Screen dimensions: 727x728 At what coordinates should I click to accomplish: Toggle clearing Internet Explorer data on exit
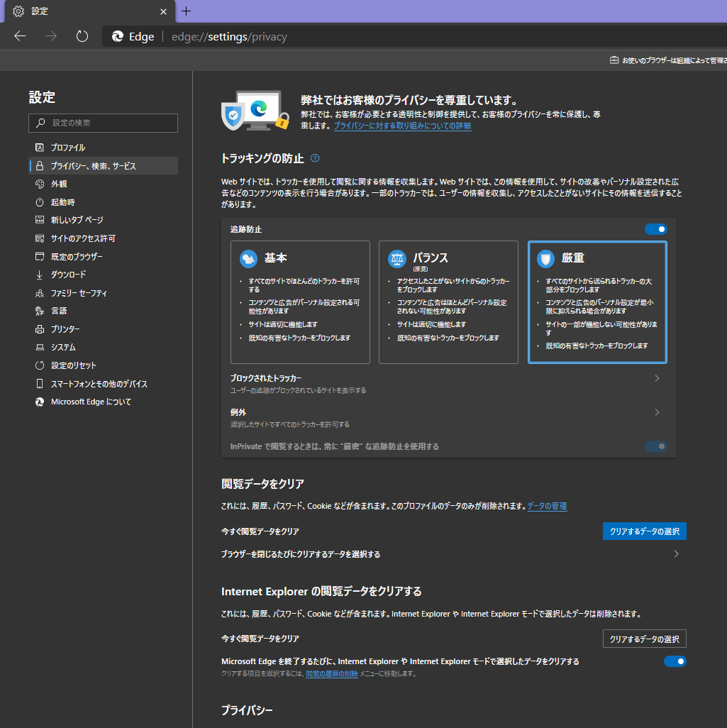coord(675,661)
